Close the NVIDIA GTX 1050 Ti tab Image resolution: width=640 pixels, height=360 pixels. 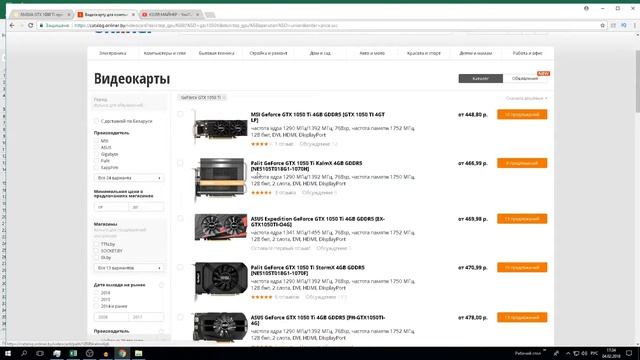click(69, 15)
